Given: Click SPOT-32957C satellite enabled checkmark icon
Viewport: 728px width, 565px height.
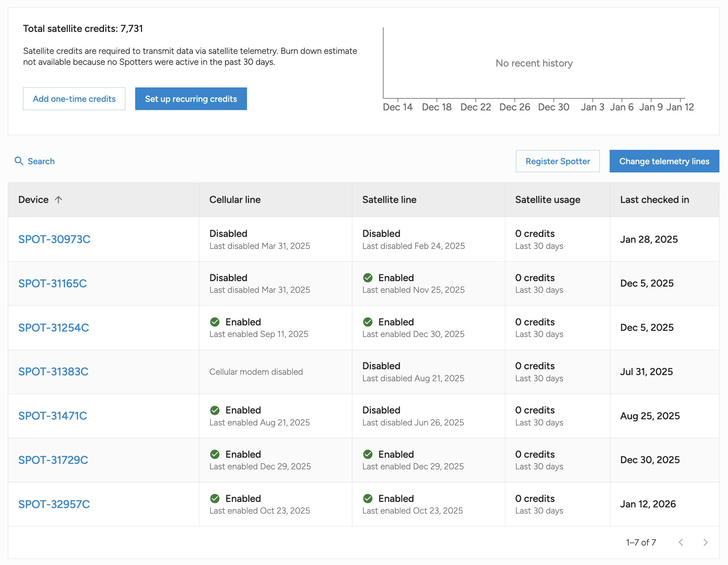Looking at the screenshot, I should 368,498.
